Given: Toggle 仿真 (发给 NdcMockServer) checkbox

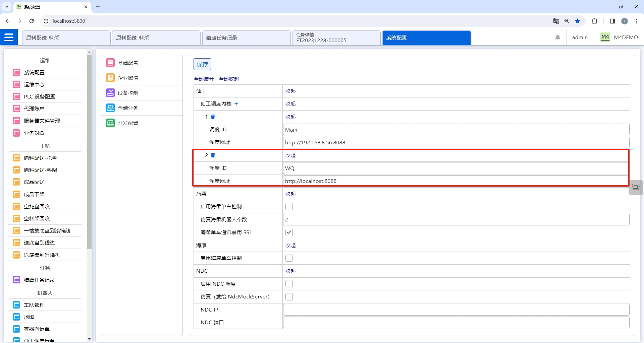Looking at the screenshot, I should pos(289,297).
